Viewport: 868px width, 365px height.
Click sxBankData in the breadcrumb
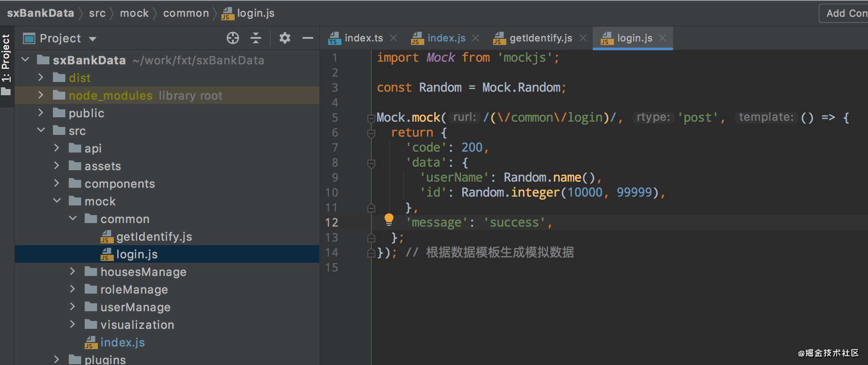41,13
